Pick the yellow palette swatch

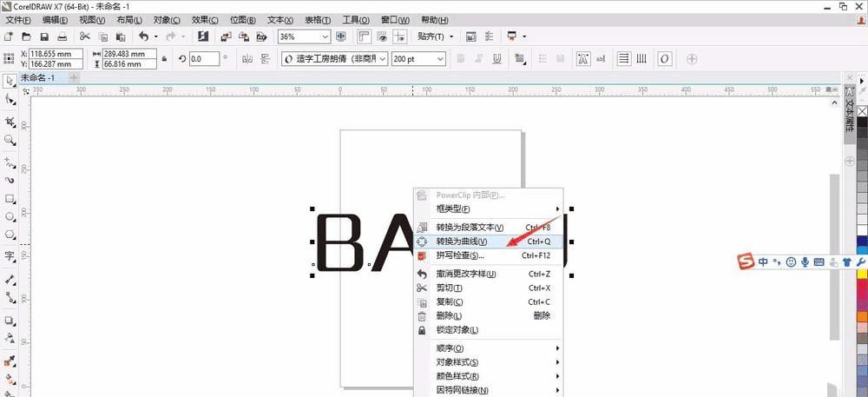coord(862,274)
